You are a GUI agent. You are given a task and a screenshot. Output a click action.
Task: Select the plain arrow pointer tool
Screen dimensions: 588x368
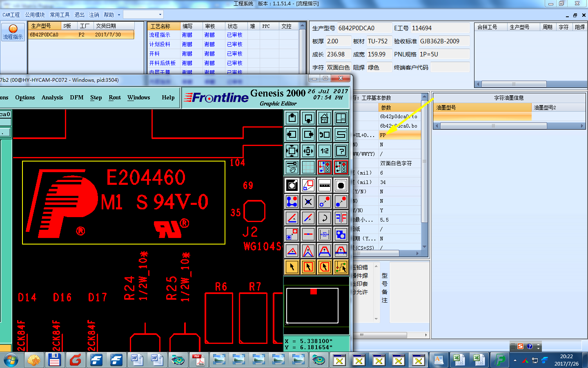pos(292,267)
